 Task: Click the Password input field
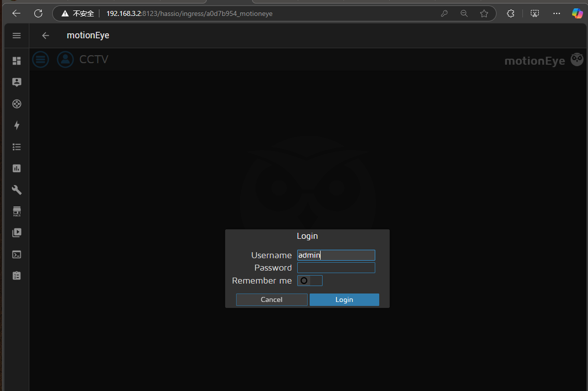coord(336,268)
